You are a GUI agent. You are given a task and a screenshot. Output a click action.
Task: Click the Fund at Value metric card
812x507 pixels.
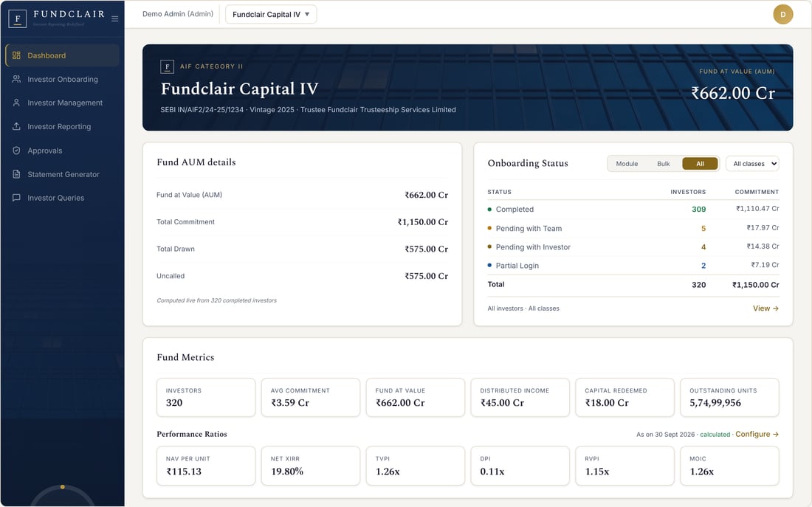pos(416,397)
